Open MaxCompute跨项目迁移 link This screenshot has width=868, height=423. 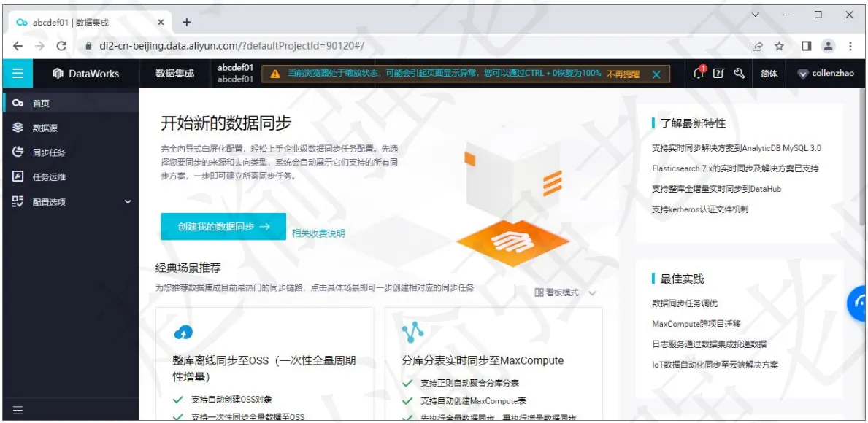tap(696, 324)
